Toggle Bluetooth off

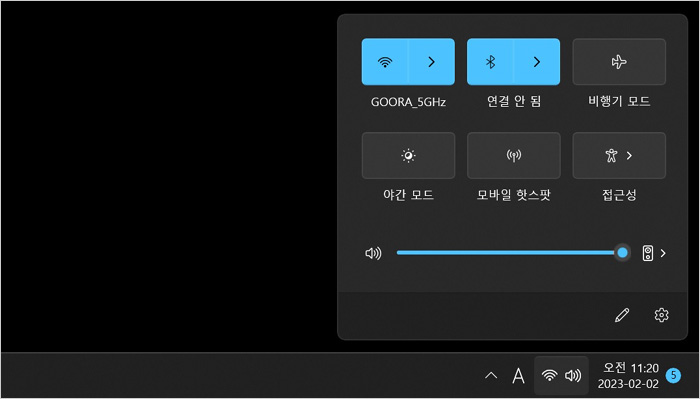490,62
